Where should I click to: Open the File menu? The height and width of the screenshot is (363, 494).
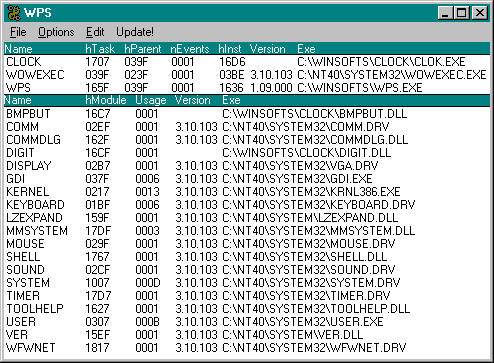tap(18, 32)
